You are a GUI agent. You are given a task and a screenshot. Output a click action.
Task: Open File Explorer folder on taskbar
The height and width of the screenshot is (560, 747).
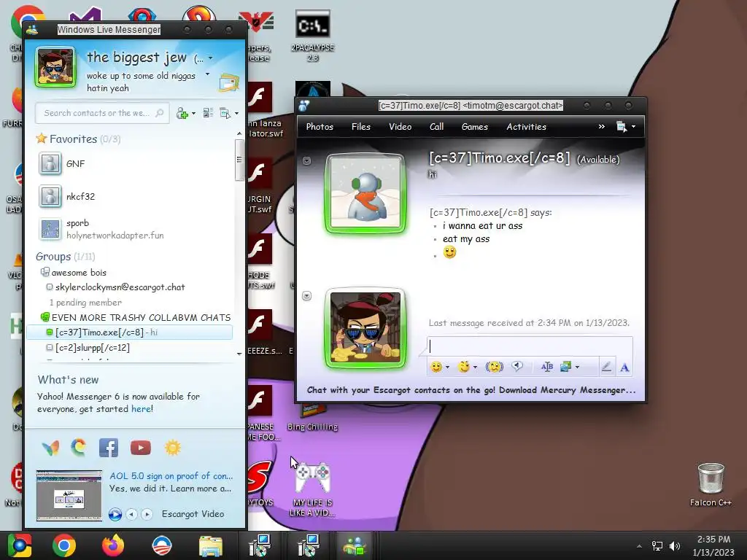click(x=210, y=545)
